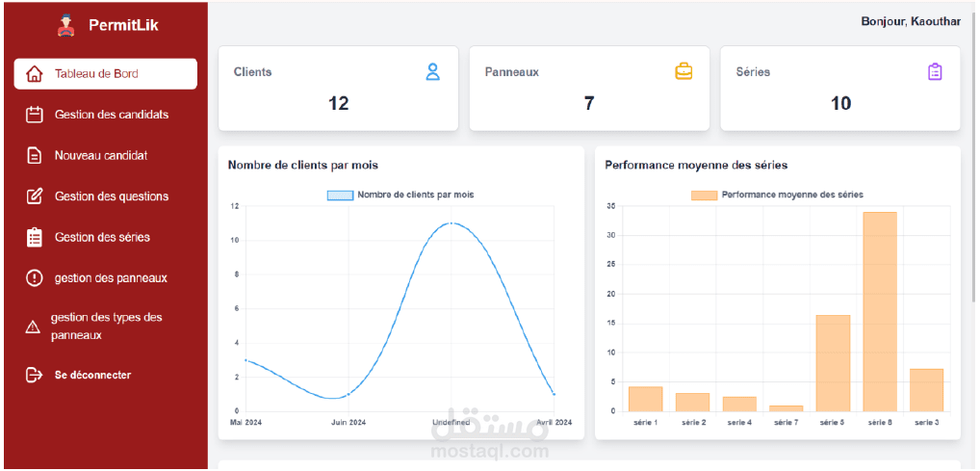Viewport: 980px width, 471px height.
Task: Click the 'Clients' card title
Action: click(252, 72)
